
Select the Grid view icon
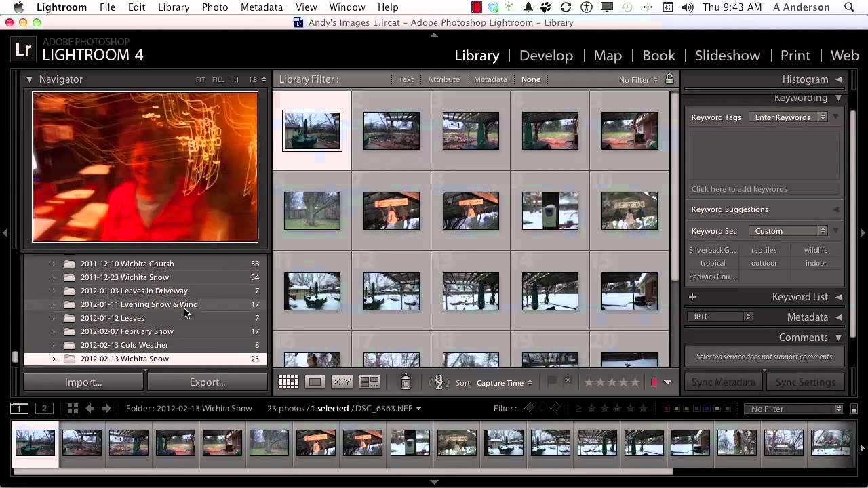pos(288,382)
